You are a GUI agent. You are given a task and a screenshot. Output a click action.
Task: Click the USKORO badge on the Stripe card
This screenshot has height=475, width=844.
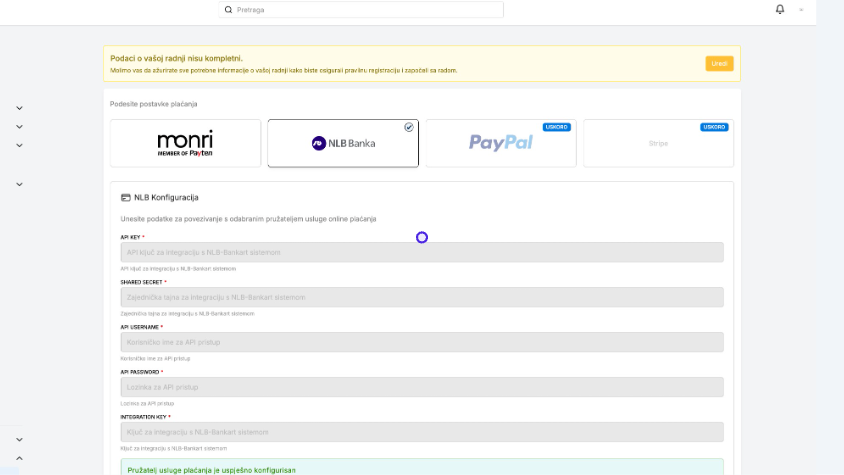tap(714, 127)
